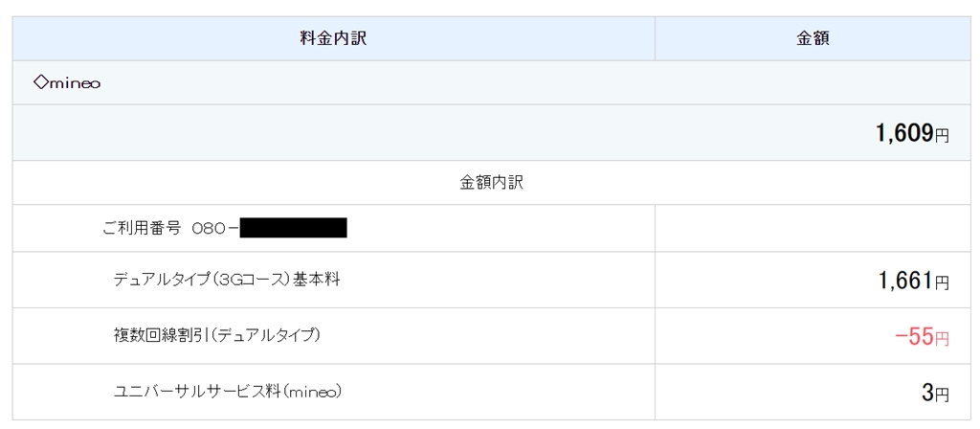Click the 円 symbol after 1,609
The width and height of the screenshot is (980, 429).
[x=942, y=137]
